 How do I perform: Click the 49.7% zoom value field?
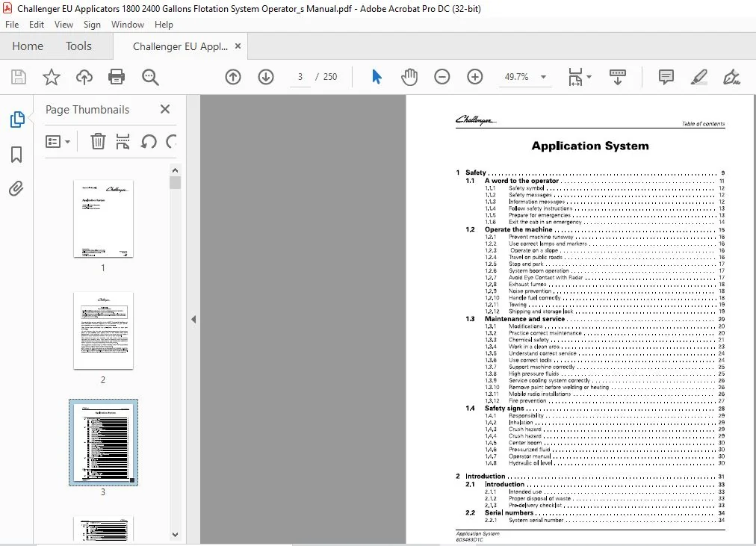[517, 77]
